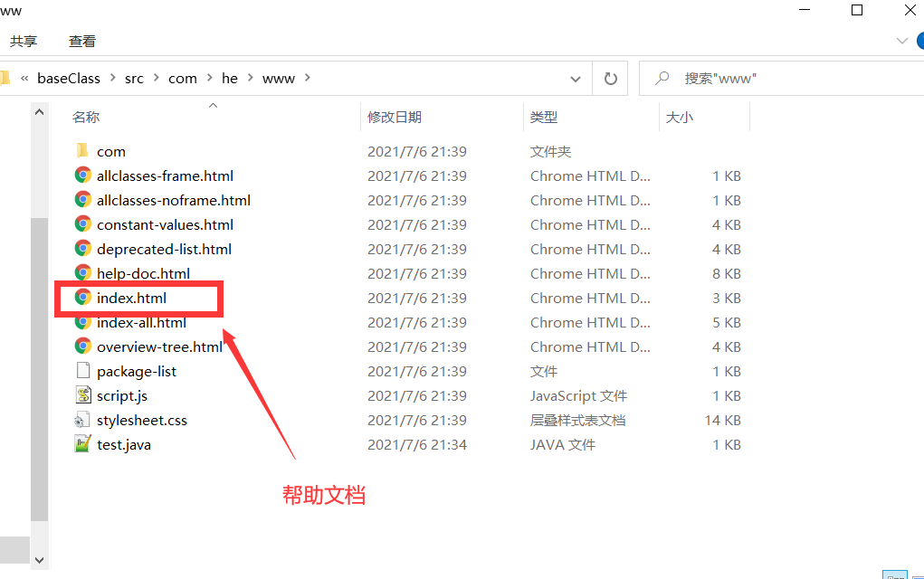
Task: Expand chevron after www in path
Action: (x=307, y=78)
